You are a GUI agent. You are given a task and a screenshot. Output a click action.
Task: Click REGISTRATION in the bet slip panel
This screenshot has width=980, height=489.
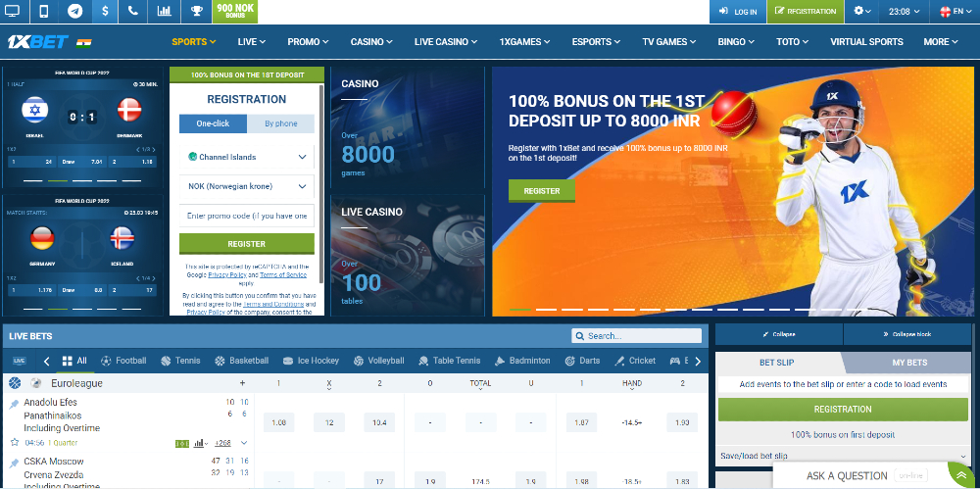tap(843, 410)
